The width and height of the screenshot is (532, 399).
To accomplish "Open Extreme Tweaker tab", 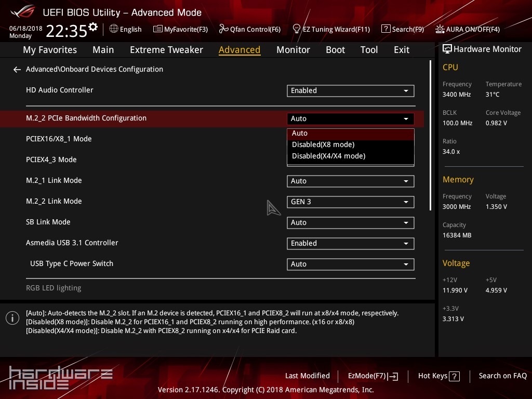I will pos(166,50).
